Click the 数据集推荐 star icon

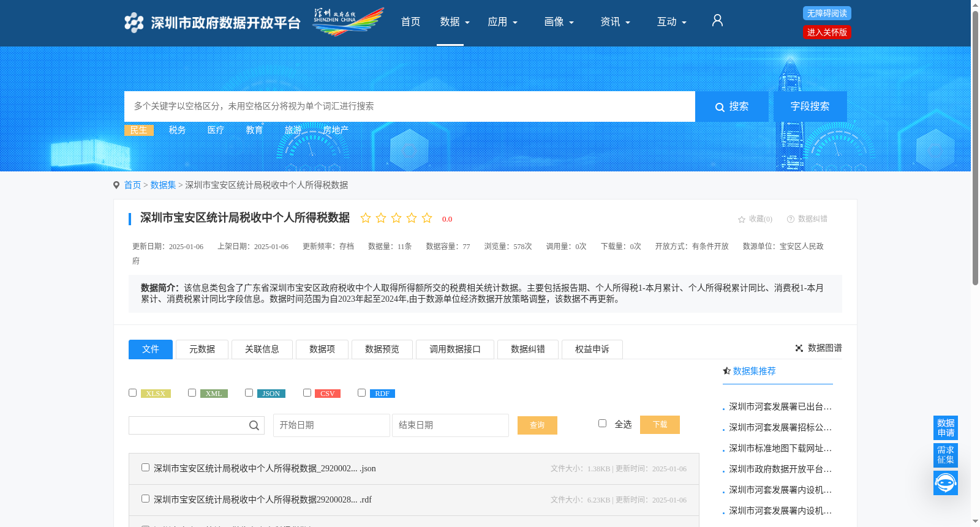click(726, 371)
